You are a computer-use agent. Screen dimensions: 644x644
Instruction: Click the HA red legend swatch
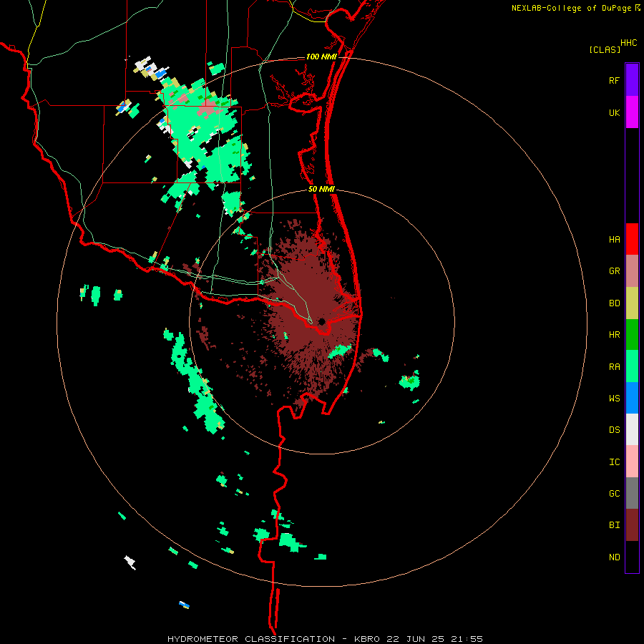(x=632, y=239)
